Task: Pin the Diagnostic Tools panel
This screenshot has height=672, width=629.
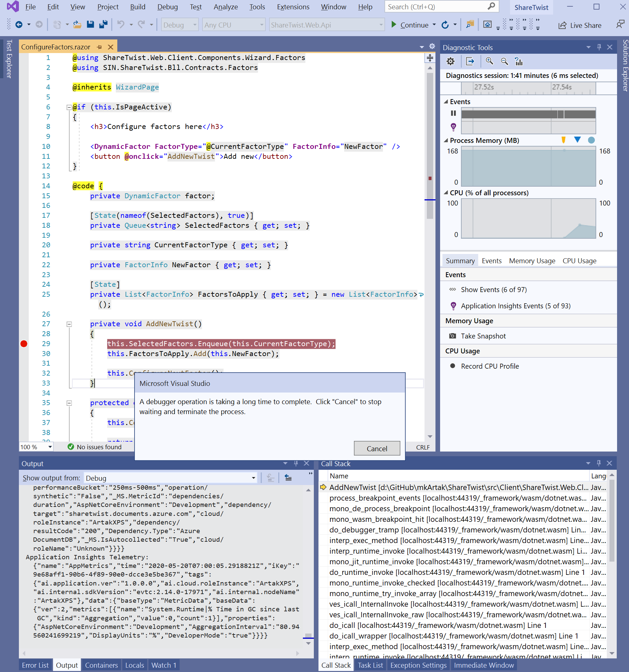Action: pyautogui.click(x=599, y=47)
